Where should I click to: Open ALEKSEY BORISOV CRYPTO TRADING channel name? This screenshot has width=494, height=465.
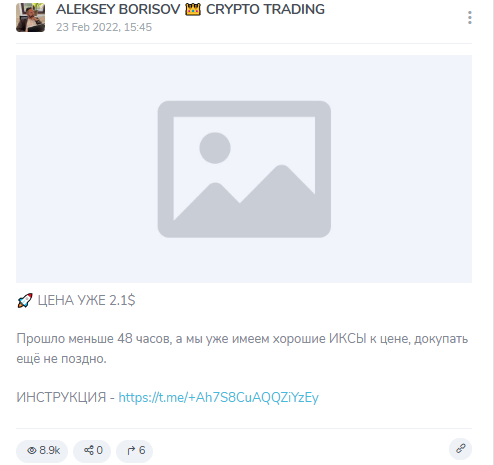click(190, 9)
